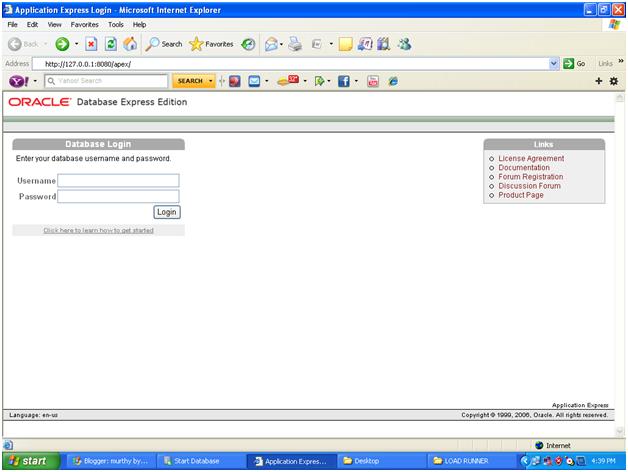The image size is (628, 472).
Task: Open Favorites star button
Action: point(211,44)
